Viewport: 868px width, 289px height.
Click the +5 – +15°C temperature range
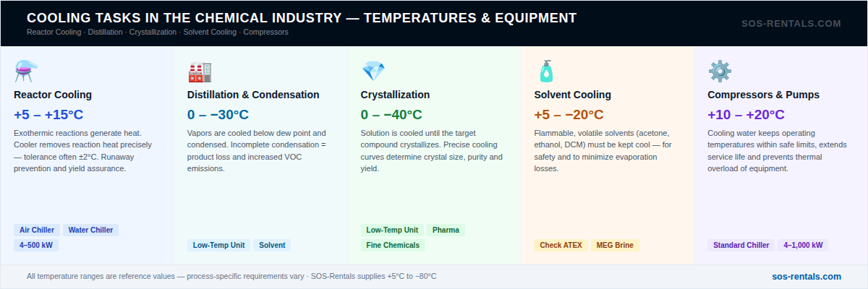[48, 115]
